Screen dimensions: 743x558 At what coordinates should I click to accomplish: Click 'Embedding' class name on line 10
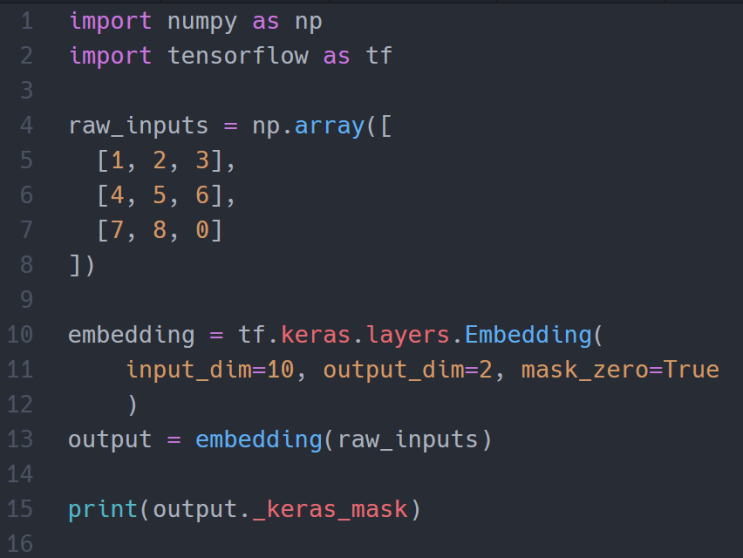coord(528,335)
